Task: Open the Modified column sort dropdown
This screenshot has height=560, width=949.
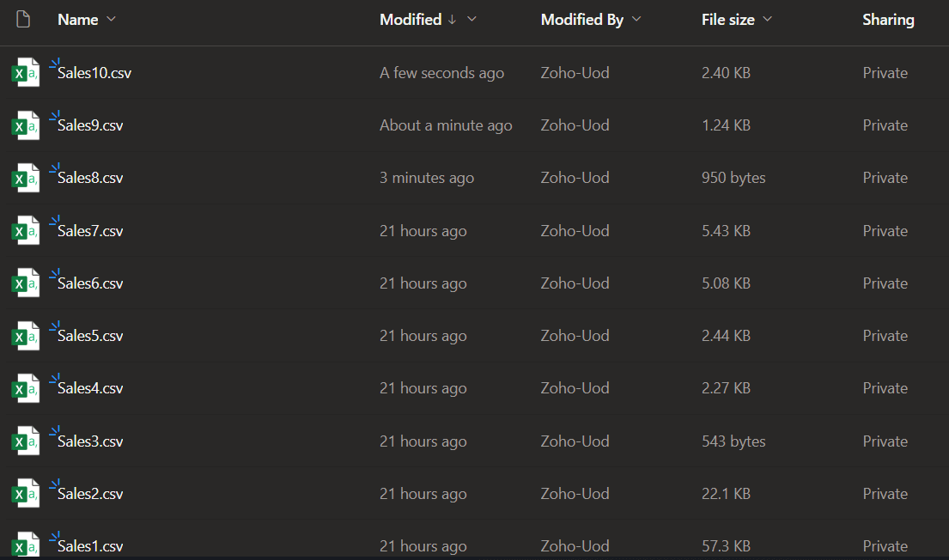Action: pos(471,19)
